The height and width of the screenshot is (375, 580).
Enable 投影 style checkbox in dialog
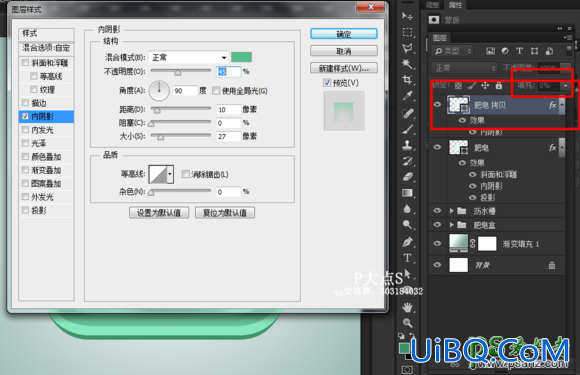point(25,210)
